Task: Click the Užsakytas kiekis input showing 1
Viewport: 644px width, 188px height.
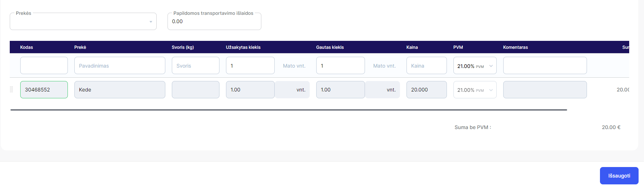Action: pyautogui.click(x=250, y=65)
